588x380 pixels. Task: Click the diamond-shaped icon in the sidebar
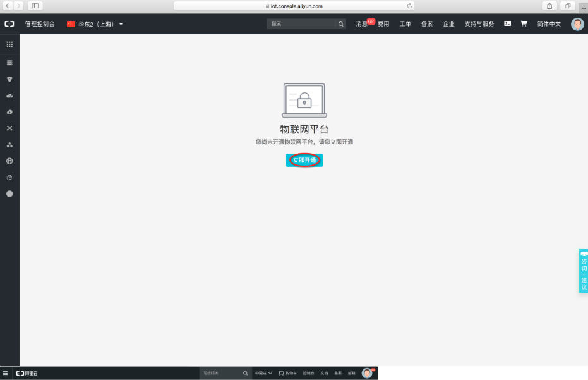(9, 79)
